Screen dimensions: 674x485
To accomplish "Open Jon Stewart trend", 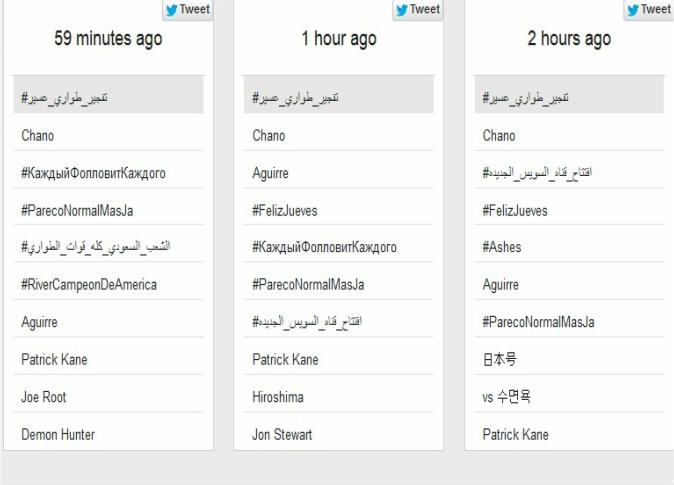I will click(282, 434).
